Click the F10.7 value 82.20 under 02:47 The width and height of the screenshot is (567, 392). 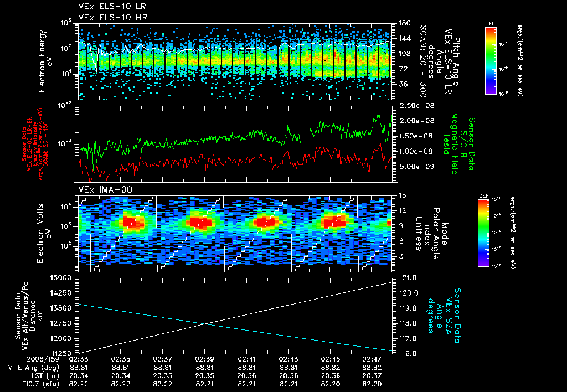point(372,384)
